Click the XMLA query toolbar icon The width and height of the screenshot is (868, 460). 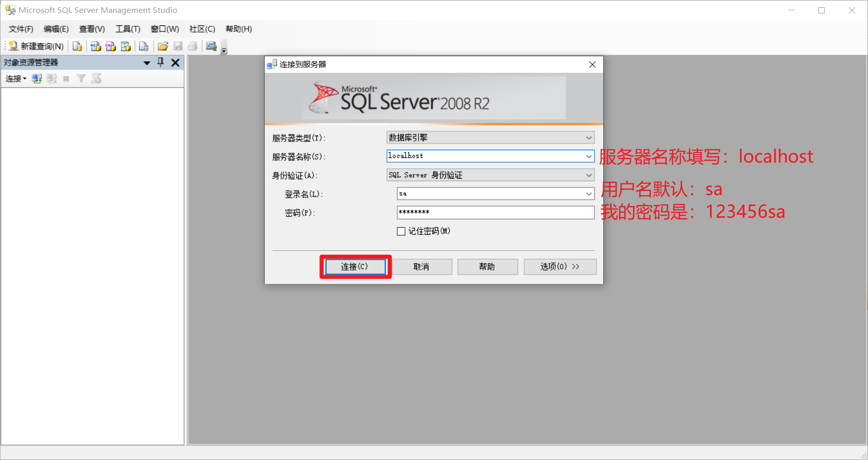click(x=125, y=46)
